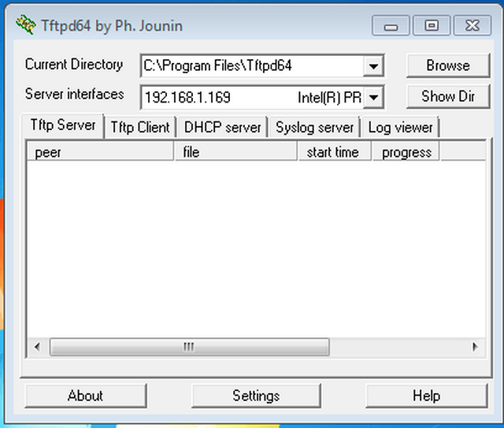Open the Syslog server tab
The image size is (504, 428).
pyautogui.click(x=315, y=127)
